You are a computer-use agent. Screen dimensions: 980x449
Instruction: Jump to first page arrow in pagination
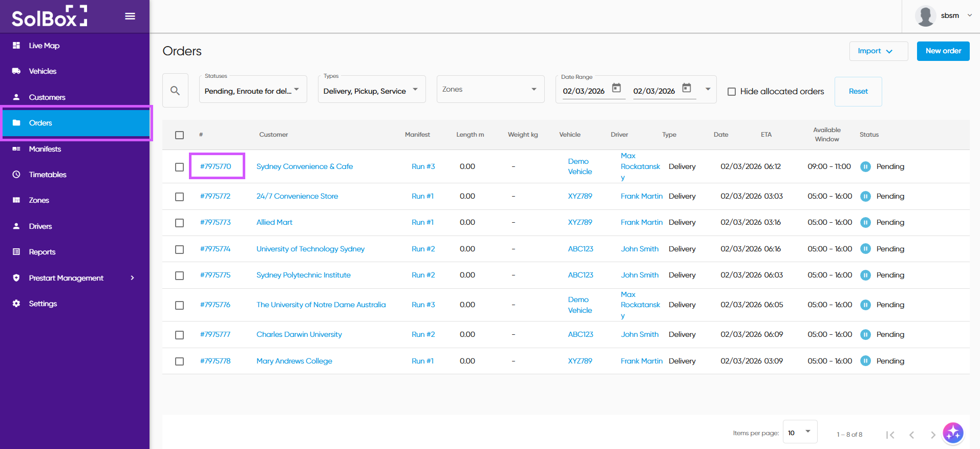(x=890, y=435)
